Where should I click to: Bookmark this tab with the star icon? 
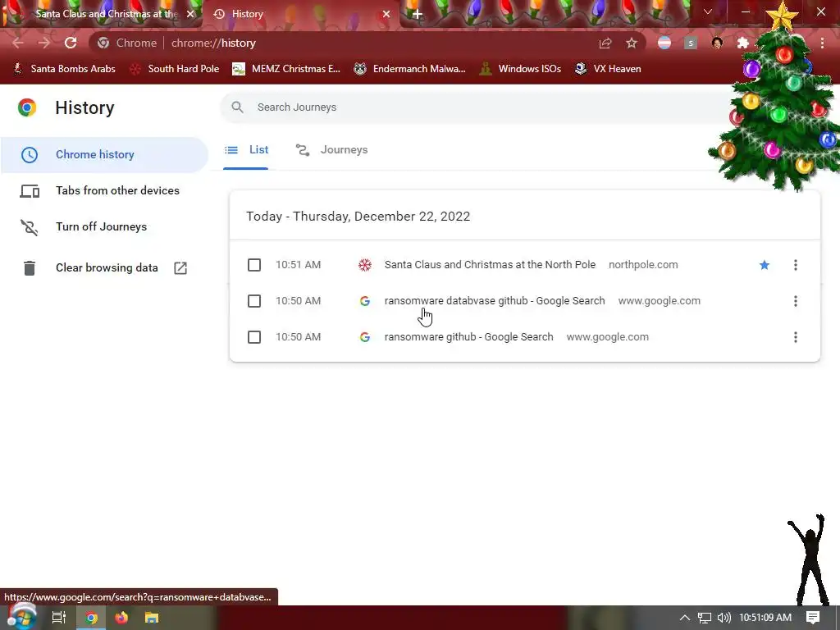pyautogui.click(x=632, y=43)
